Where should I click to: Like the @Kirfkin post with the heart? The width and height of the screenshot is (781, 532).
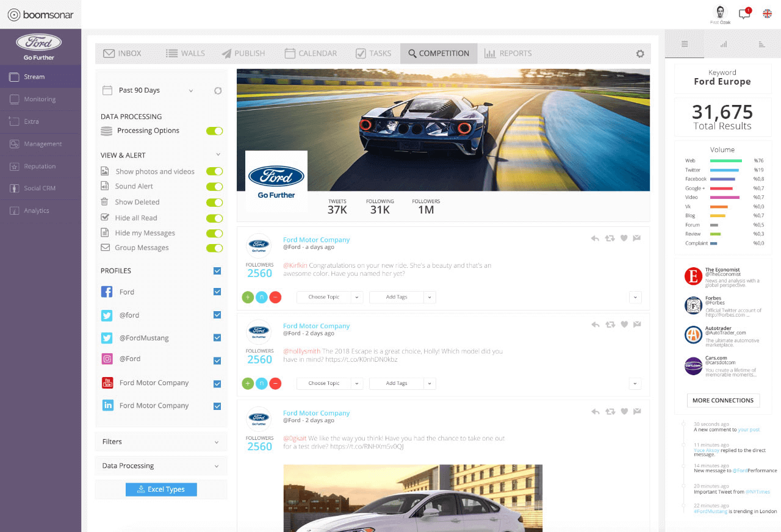click(x=624, y=239)
